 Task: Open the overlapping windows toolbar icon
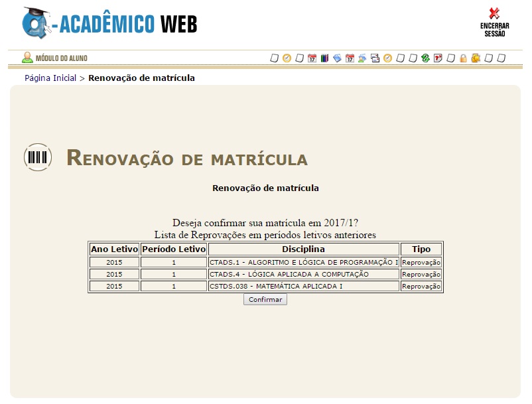coord(375,58)
